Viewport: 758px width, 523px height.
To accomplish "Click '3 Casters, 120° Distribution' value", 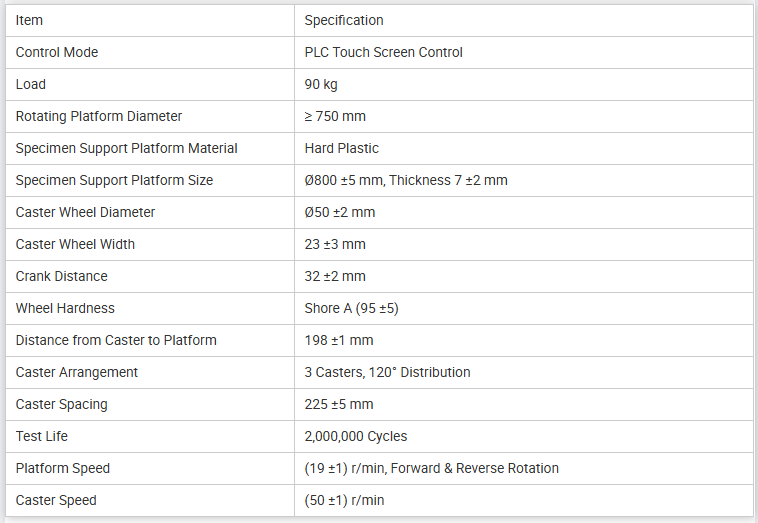I will pyautogui.click(x=387, y=372).
